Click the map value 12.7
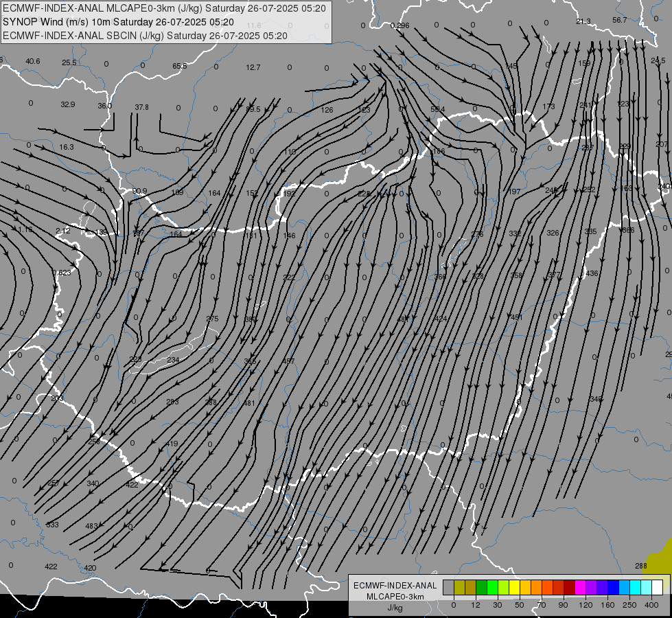This screenshot has height=618, width=672. click(x=253, y=67)
